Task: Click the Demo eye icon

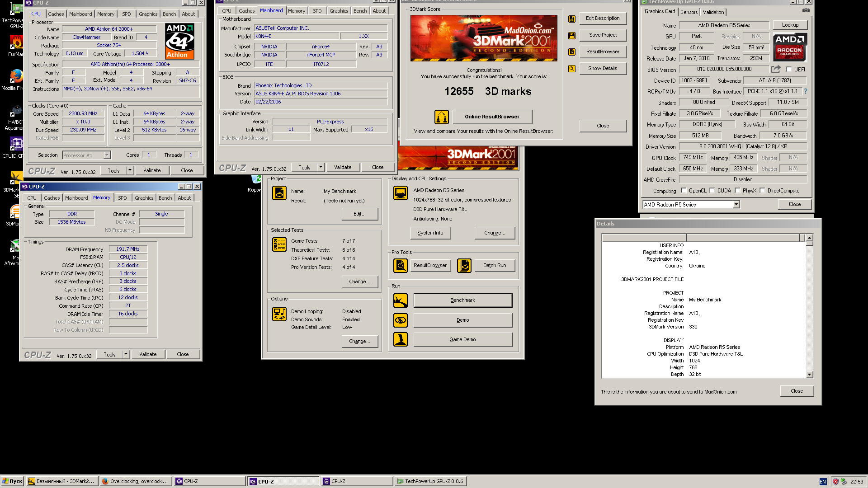Action: [400, 320]
